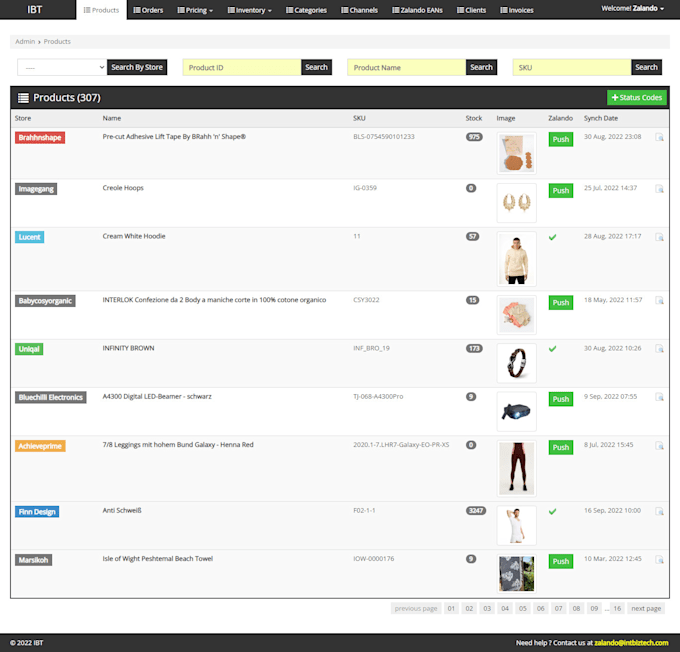This screenshot has height=652, width=680.
Task: Click stock badge 975 for Brahhnshape product
Action: coord(474,137)
